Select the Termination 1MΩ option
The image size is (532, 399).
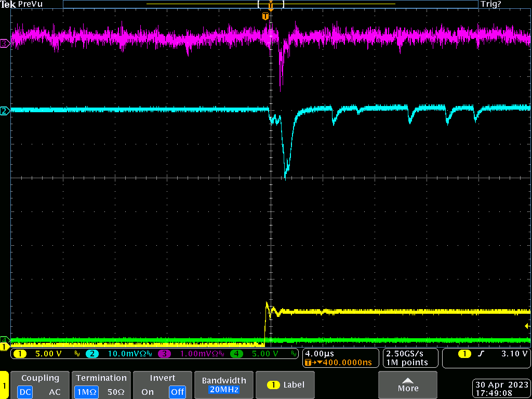[86, 392]
